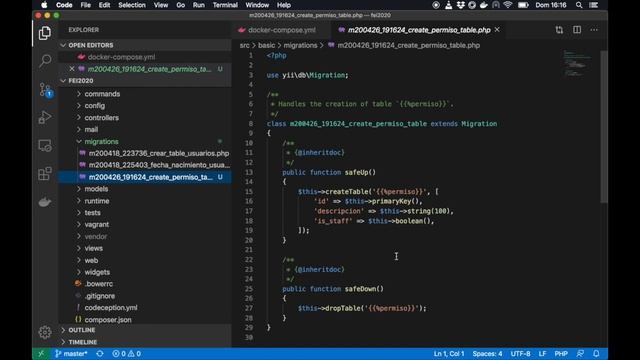This screenshot has height=360, width=640.
Task: Click the Dropbox icon in menu bar
Action: pyautogui.click(x=460, y=5)
